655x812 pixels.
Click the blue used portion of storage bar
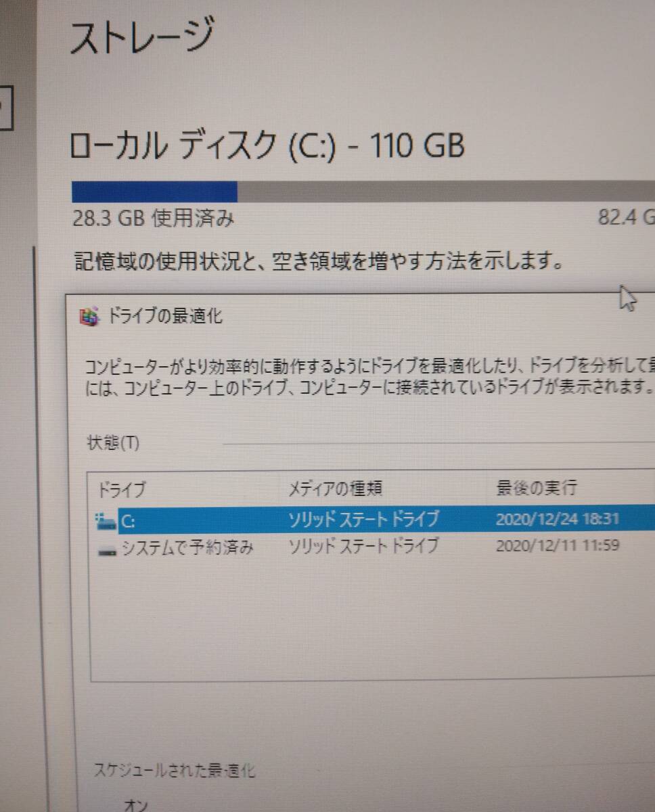[x=154, y=191]
